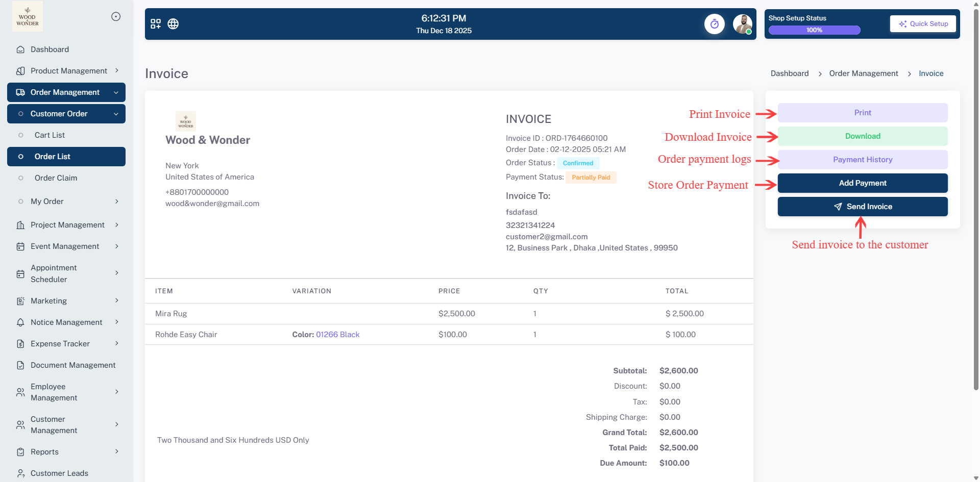Open the globe language icon
Image resolution: width=980 pixels, height=482 pixels.
point(173,24)
